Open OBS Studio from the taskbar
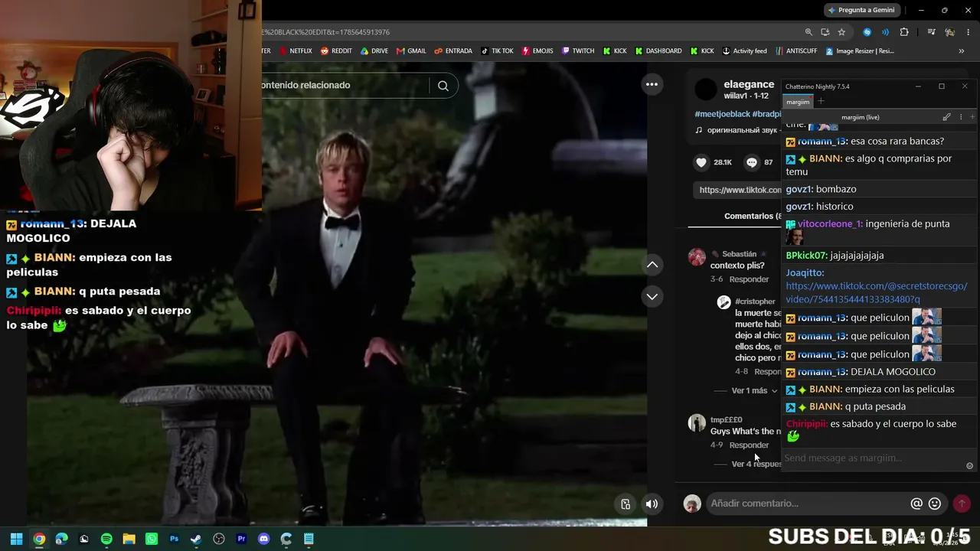Image resolution: width=980 pixels, height=551 pixels. point(219,539)
